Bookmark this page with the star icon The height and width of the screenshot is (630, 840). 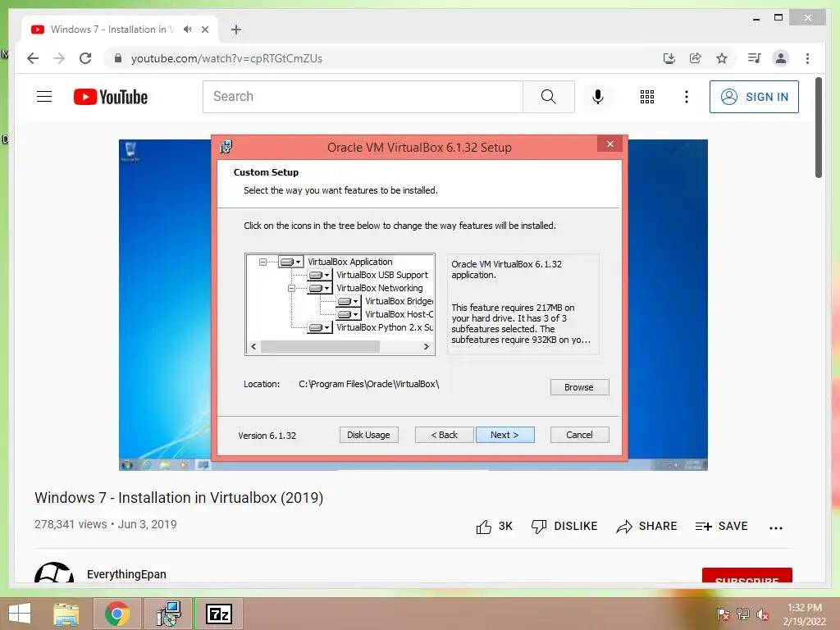722,58
